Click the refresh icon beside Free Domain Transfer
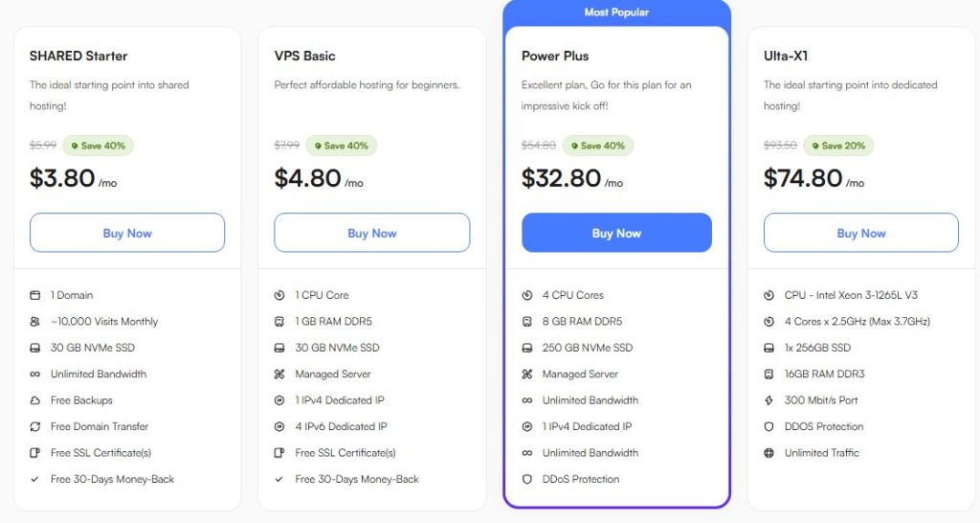The image size is (980, 523). click(x=35, y=426)
